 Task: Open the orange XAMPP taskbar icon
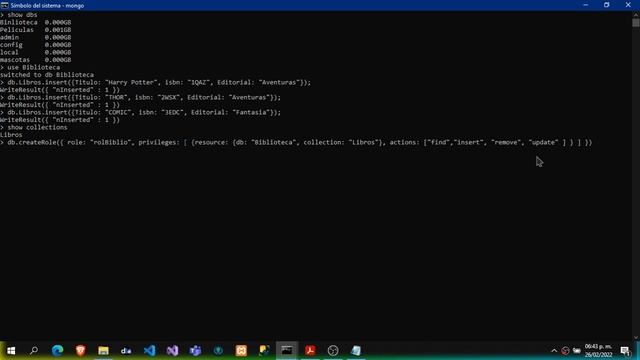tap(241, 350)
